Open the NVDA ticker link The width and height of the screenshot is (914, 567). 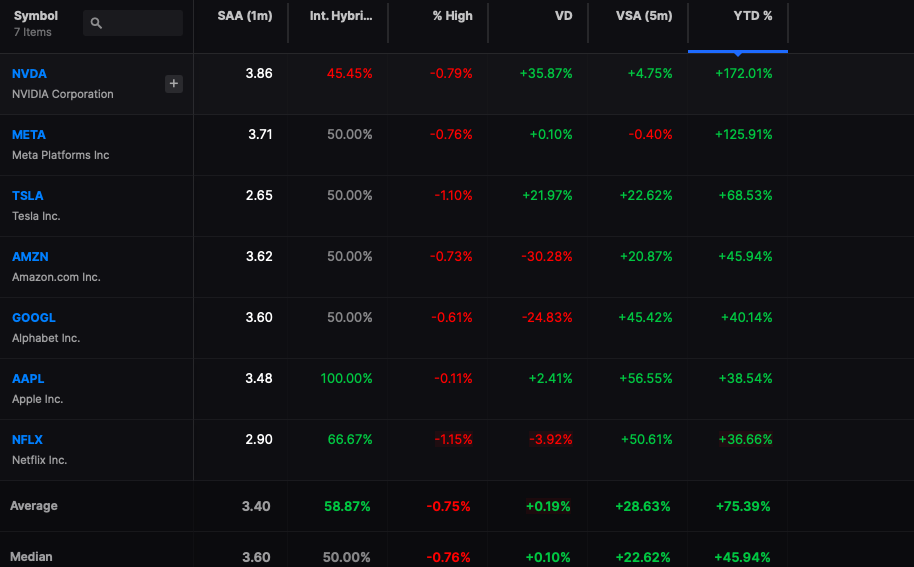(x=29, y=74)
